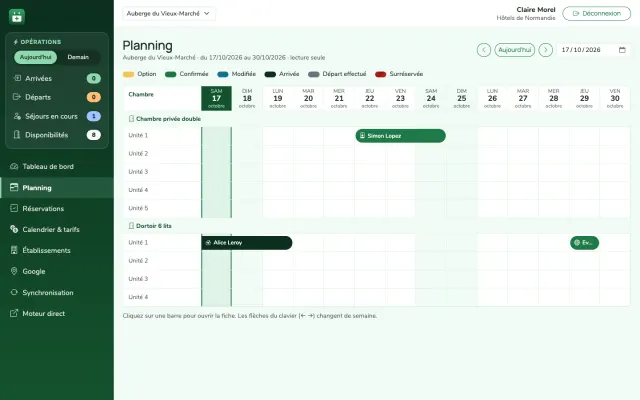Click Séjours en cours badge showing 1
This screenshot has width=640, height=400.
point(93,116)
